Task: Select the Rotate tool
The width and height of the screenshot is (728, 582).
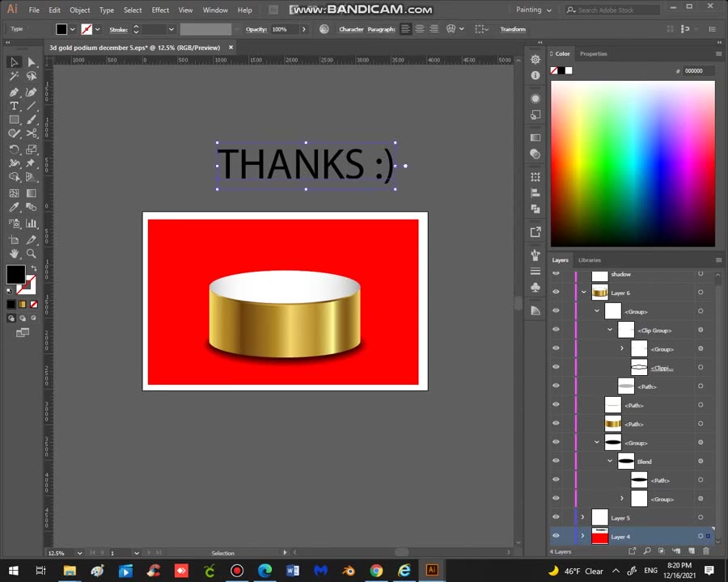Action: pos(14,150)
